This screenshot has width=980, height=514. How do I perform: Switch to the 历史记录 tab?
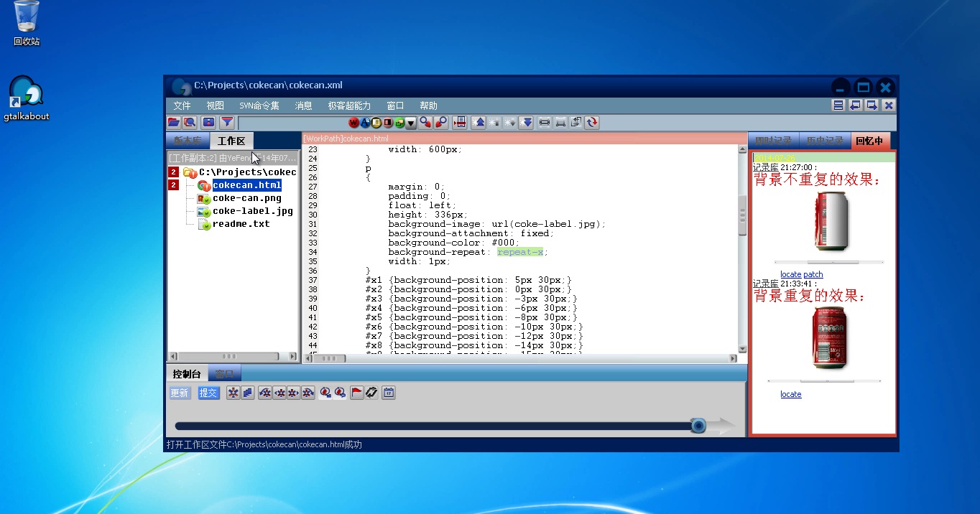[824, 141]
